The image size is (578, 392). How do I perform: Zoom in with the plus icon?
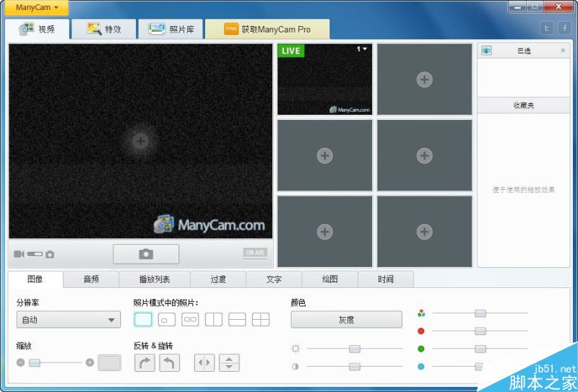pyautogui.click(x=90, y=362)
